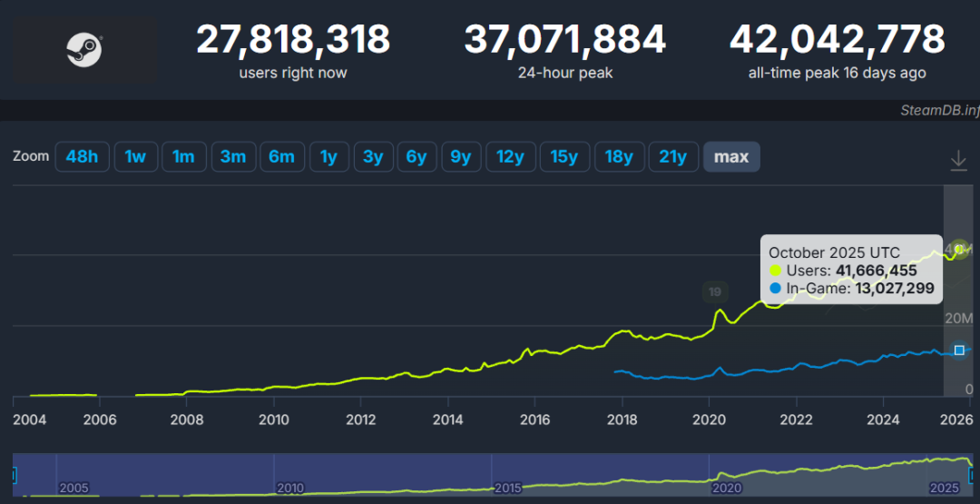Select the 48h zoom range

(x=82, y=156)
